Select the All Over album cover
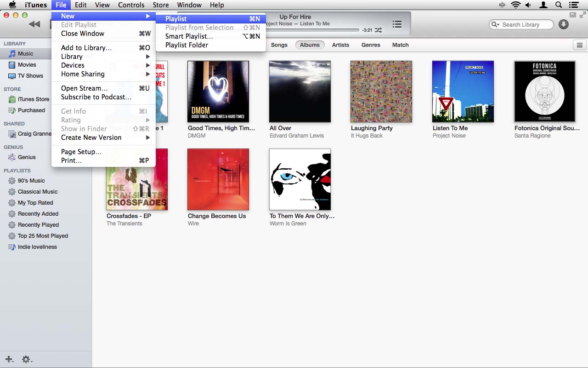The image size is (588, 368). pyautogui.click(x=300, y=92)
